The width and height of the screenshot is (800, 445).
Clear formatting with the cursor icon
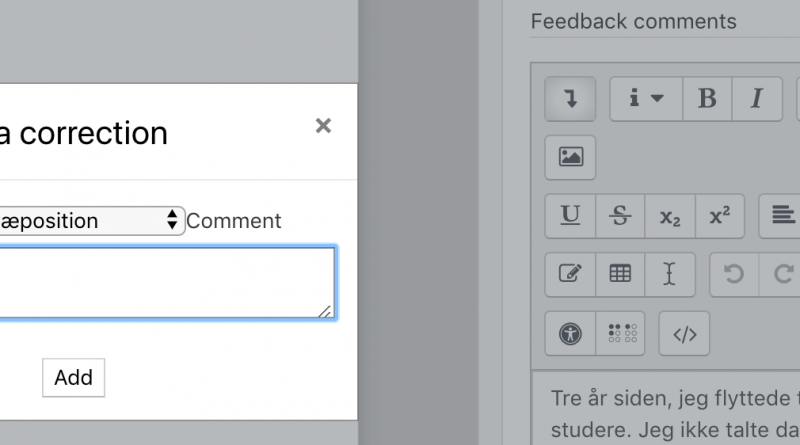[670, 274]
